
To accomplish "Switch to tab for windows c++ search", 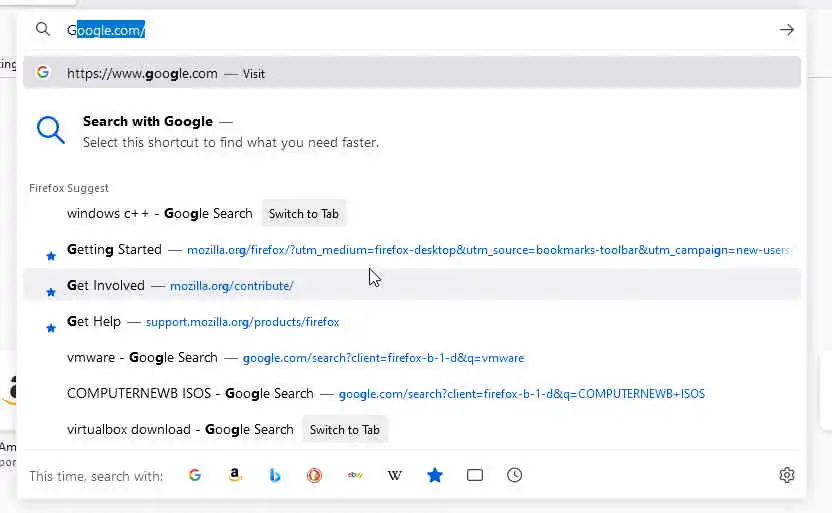I will (304, 213).
